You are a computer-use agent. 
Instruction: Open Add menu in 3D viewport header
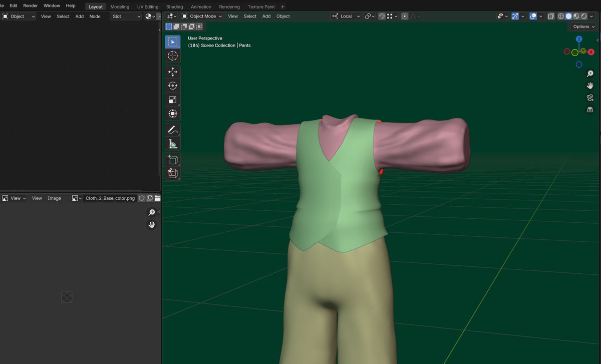tap(266, 16)
